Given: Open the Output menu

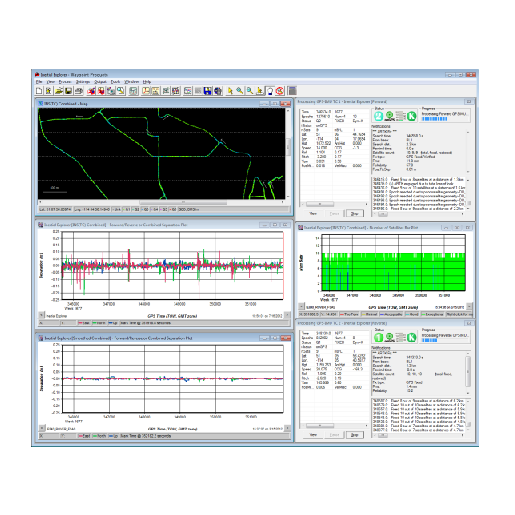Looking at the screenshot, I should [100, 82].
